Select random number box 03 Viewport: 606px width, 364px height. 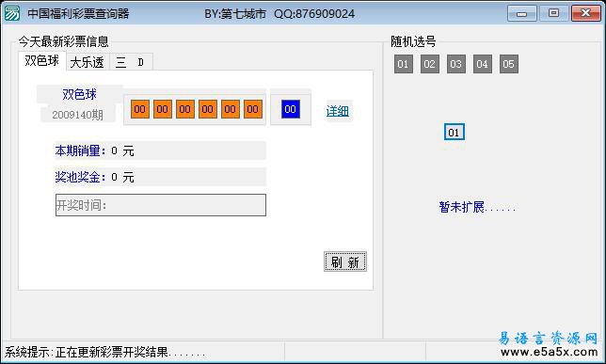[x=456, y=64]
